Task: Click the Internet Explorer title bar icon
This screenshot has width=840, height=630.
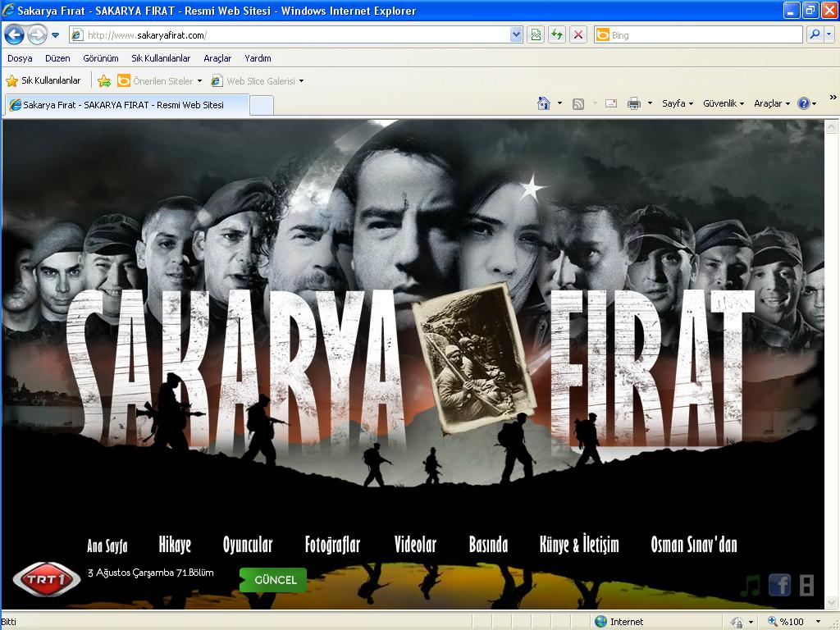Action: (8, 10)
